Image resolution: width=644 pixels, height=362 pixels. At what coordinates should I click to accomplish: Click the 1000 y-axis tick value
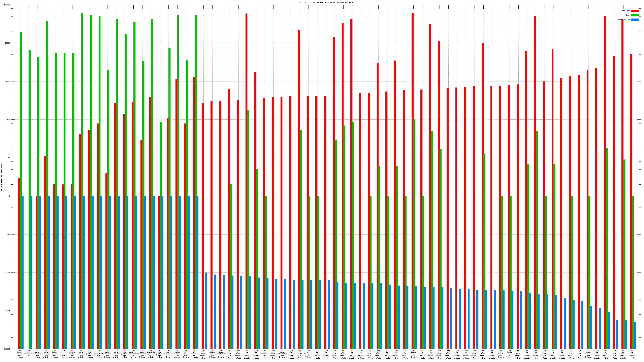coord(8,81)
